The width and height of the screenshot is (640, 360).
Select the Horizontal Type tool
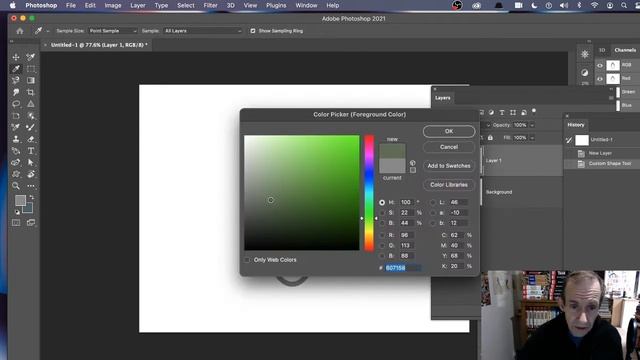click(31, 151)
